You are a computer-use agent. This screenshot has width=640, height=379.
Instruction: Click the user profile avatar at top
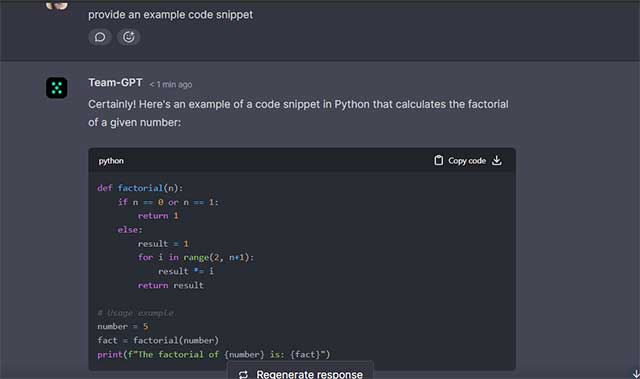57,5
